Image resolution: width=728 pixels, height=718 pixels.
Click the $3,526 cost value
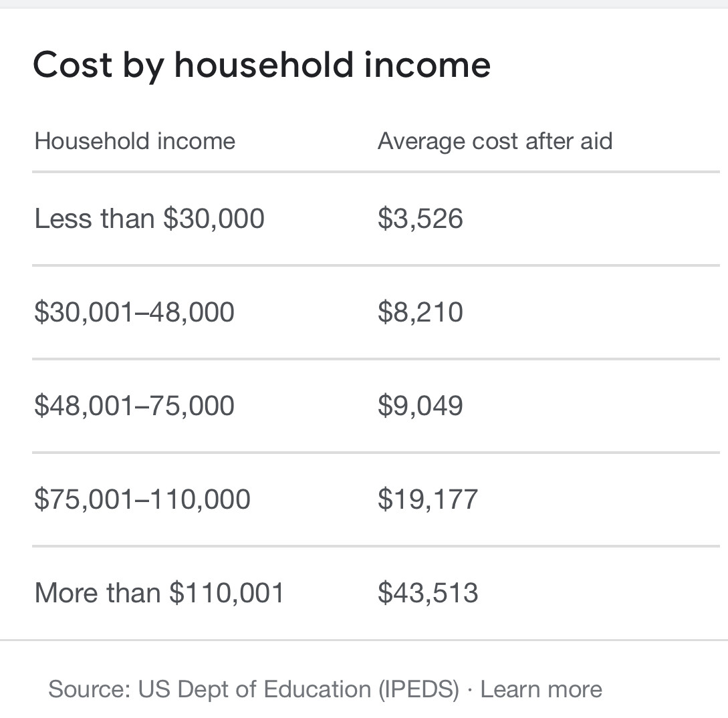click(420, 219)
